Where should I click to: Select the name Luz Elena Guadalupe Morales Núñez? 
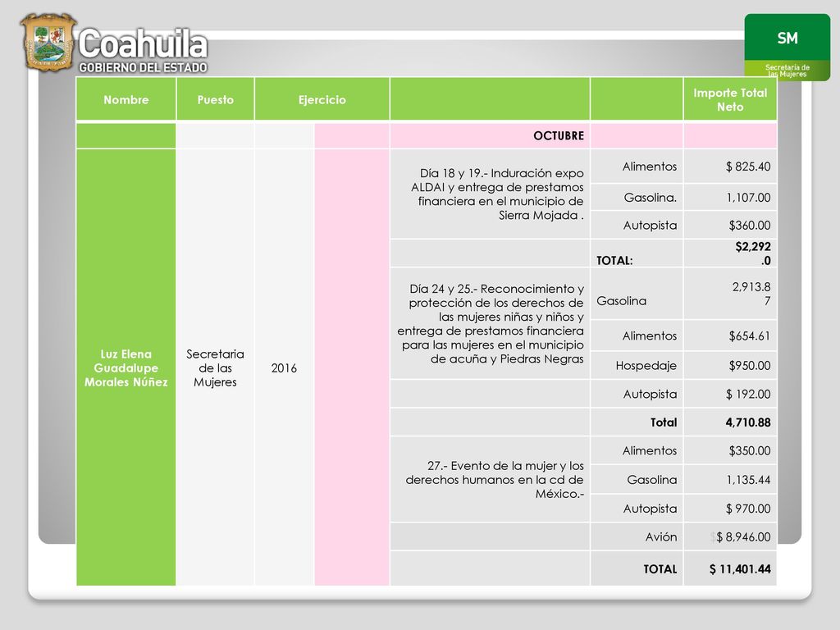126,368
